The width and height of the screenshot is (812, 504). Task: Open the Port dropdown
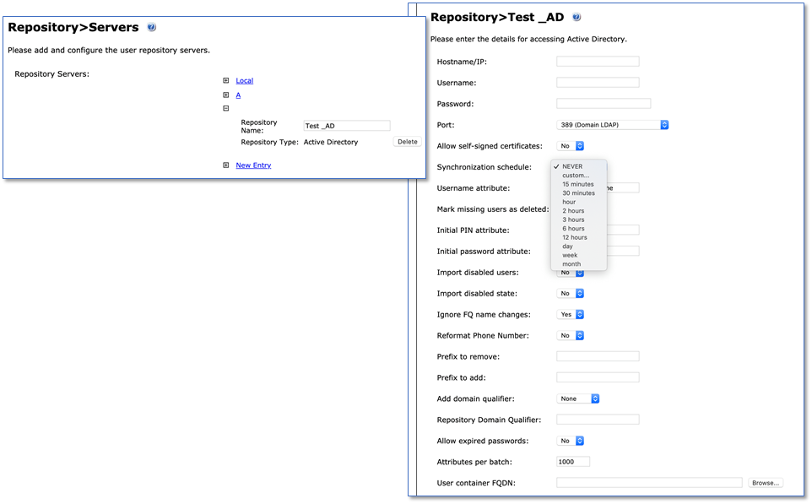point(613,125)
